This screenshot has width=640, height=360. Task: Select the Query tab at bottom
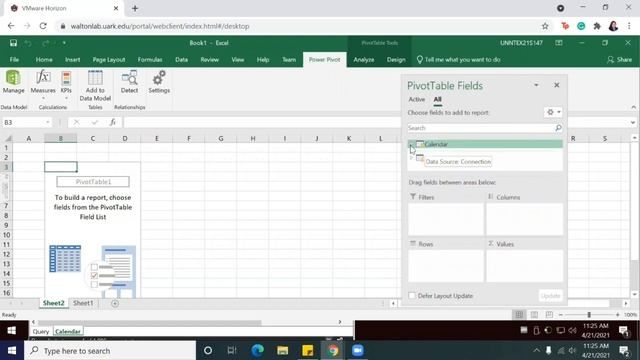pos(41,331)
